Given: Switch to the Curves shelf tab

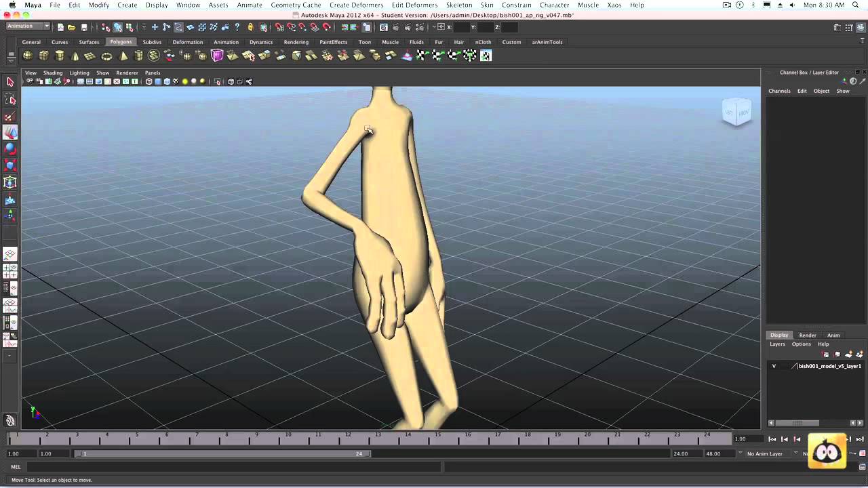Looking at the screenshot, I should (x=60, y=42).
